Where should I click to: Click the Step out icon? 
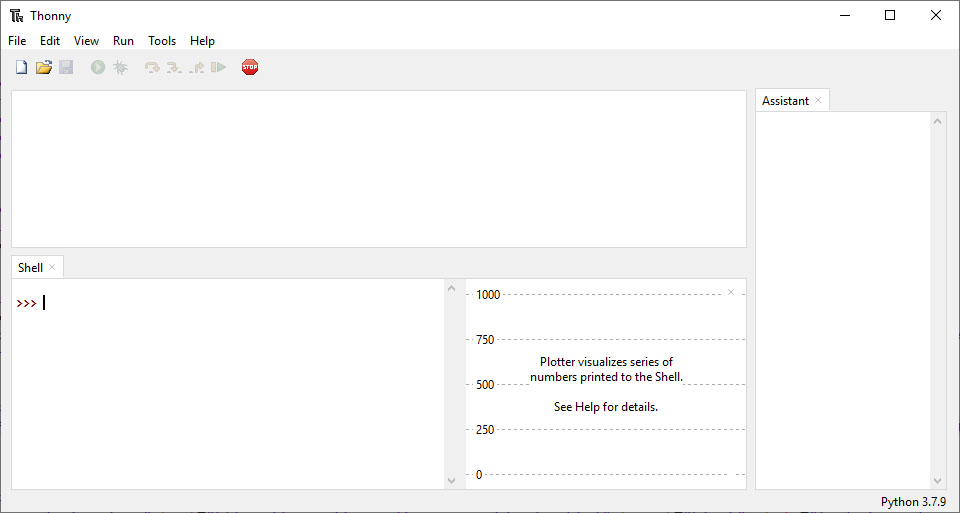pyautogui.click(x=197, y=67)
